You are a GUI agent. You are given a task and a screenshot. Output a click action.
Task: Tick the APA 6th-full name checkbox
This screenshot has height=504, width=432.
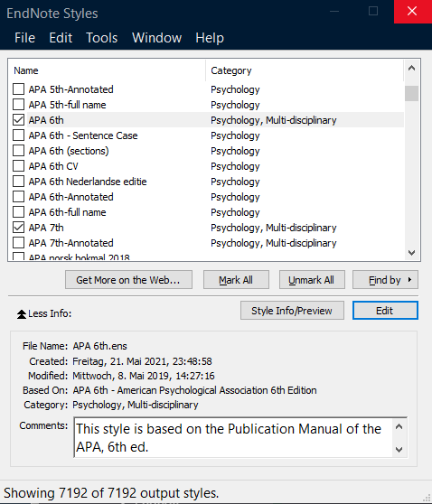pyautogui.click(x=18, y=212)
